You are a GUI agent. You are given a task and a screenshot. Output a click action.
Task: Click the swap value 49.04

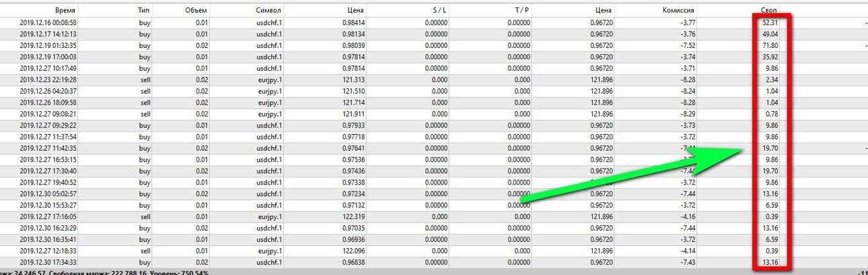(x=769, y=34)
